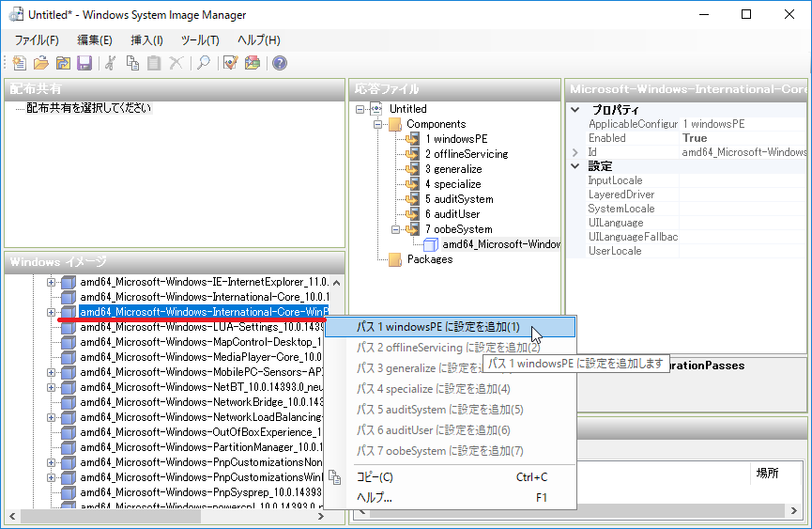
Task: Open the ツール(T) menu
Action: click(200, 40)
